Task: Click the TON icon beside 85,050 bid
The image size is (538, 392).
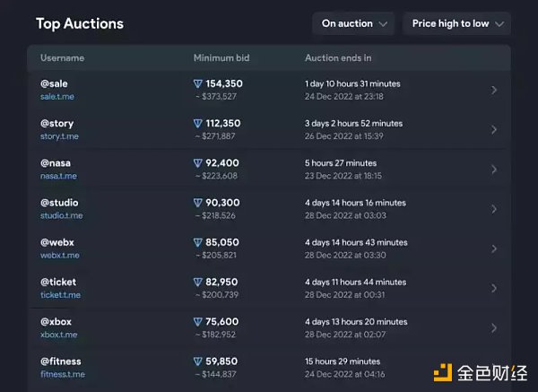Action: coord(198,242)
